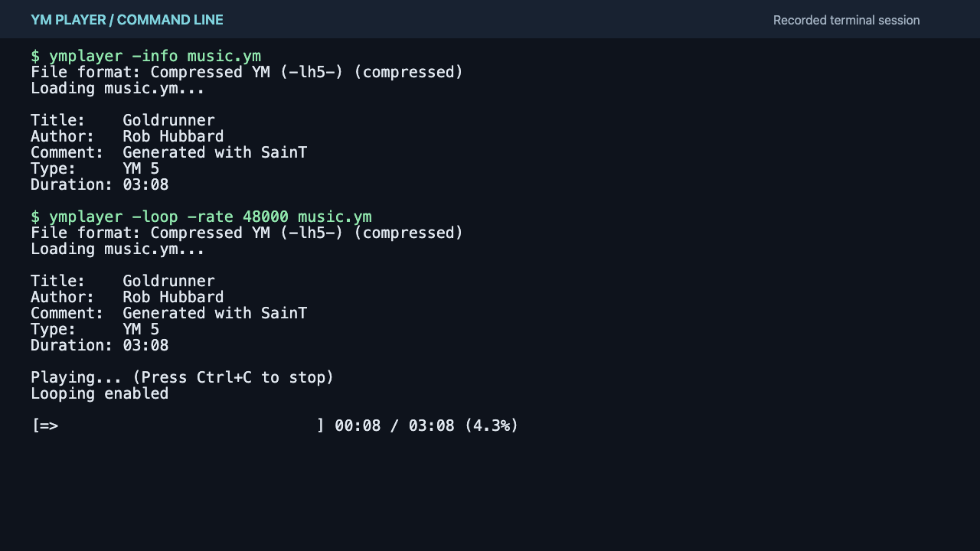Click the 4.3% progress percentage

(492, 425)
